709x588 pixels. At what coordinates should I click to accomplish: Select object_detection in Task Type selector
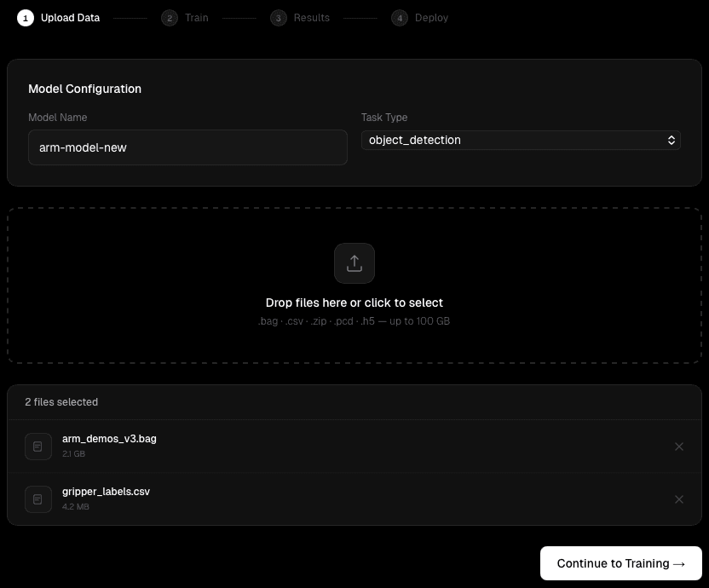pyautogui.click(x=521, y=140)
